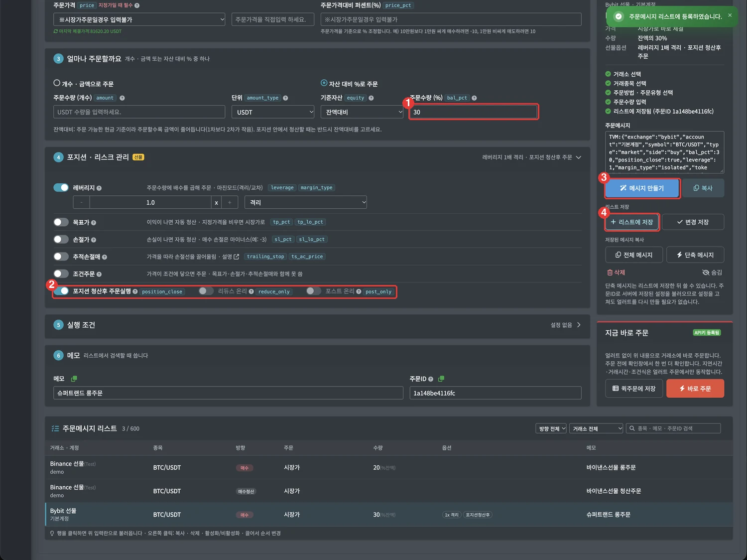Enable the 조건주문 switch
Image resolution: width=747 pixels, height=560 pixels.
pos(61,274)
